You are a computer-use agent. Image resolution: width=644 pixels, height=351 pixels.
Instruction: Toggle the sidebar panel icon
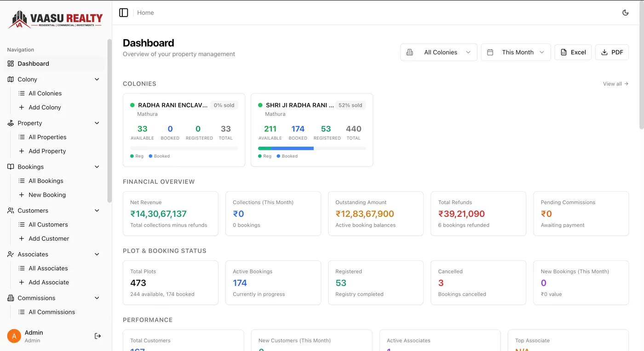pos(123,13)
